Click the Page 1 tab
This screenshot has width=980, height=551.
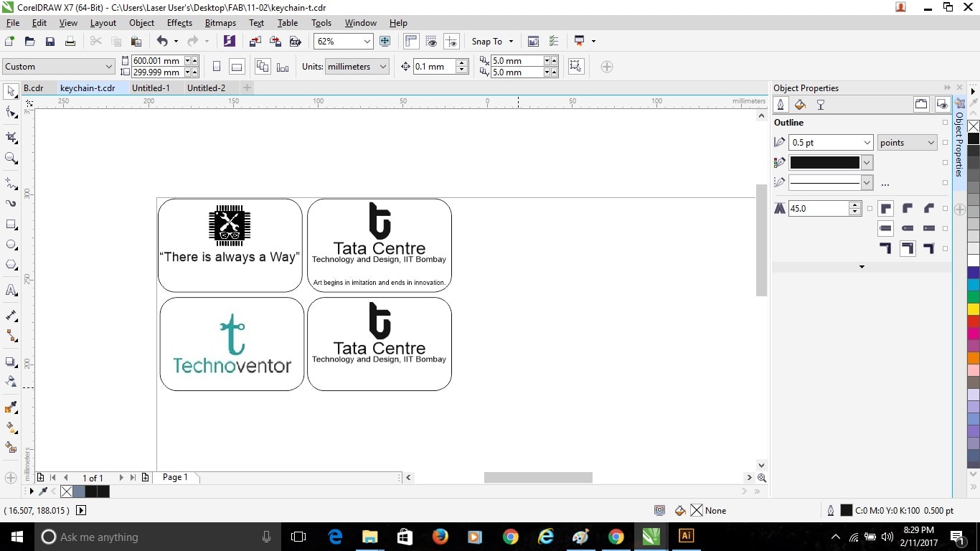tap(175, 477)
